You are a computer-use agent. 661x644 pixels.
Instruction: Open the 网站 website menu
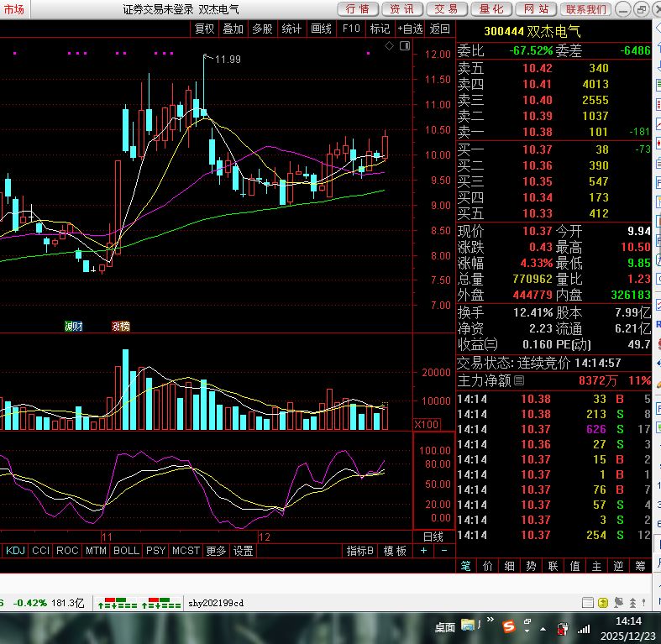coord(537,9)
